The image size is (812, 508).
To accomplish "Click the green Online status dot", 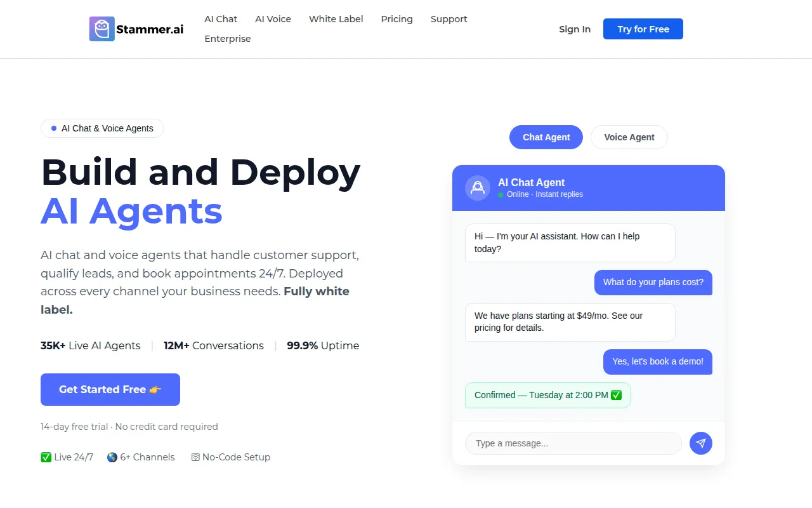I will point(501,194).
